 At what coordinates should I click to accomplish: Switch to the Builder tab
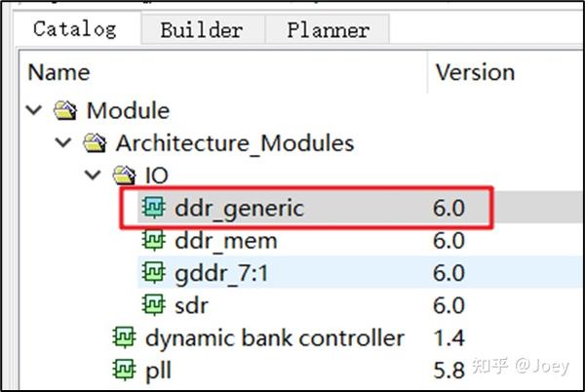[203, 30]
